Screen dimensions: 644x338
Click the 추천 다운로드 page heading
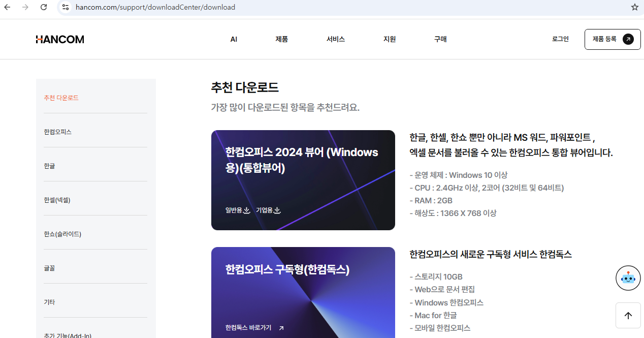click(245, 87)
